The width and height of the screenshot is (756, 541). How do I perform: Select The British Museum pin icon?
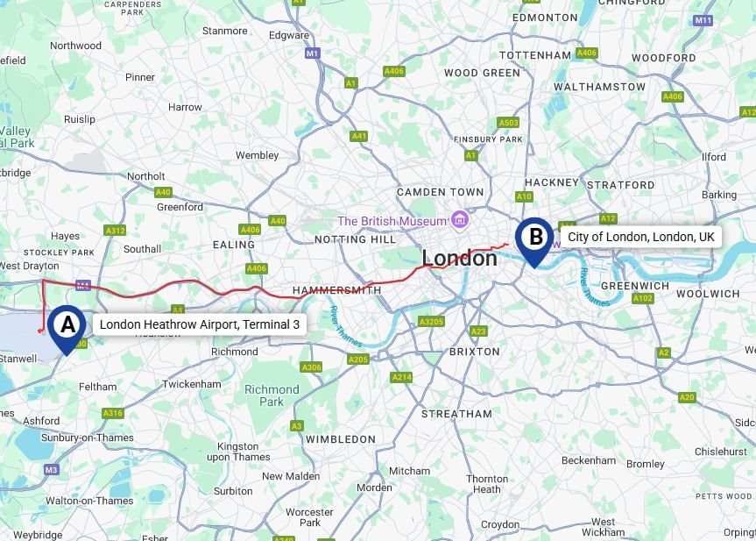pos(460,221)
